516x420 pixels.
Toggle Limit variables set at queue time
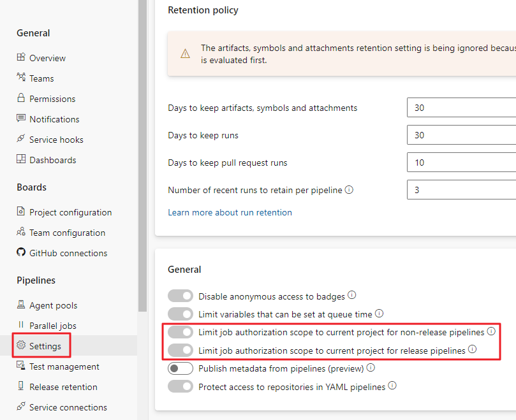pos(181,314)
